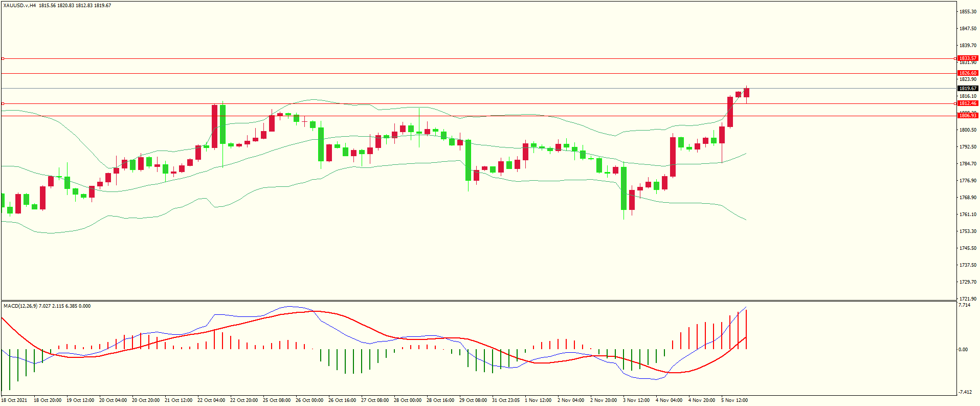Image resolution: width=980 pixels, height=406 pixels.
Task: Click the 1768.90 price axis label
Action: tap(968, 198)
